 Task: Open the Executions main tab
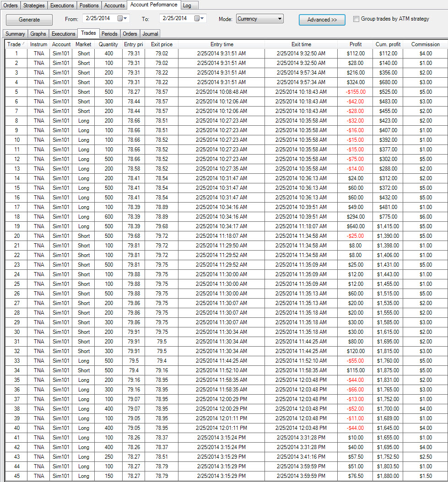click(x=62, y=5)
